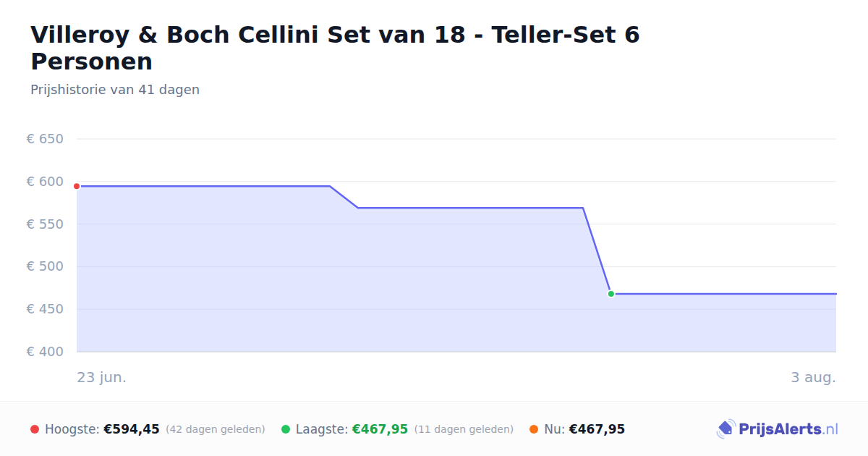The width and height of the screenshot is (868, 456).
Task: Click the green Laagste legend dot
Action: [286, 429]
